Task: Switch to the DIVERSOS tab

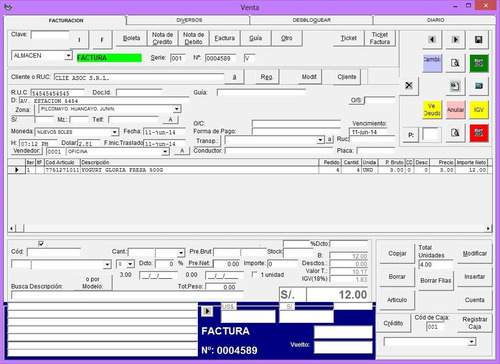Action: 189,20
